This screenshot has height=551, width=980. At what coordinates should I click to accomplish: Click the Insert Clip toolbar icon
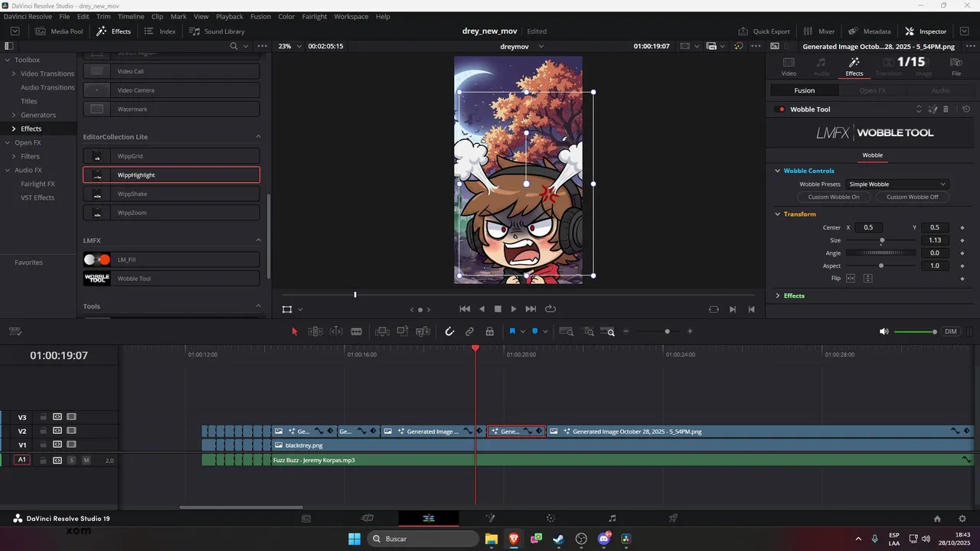(x=382, y=331)
